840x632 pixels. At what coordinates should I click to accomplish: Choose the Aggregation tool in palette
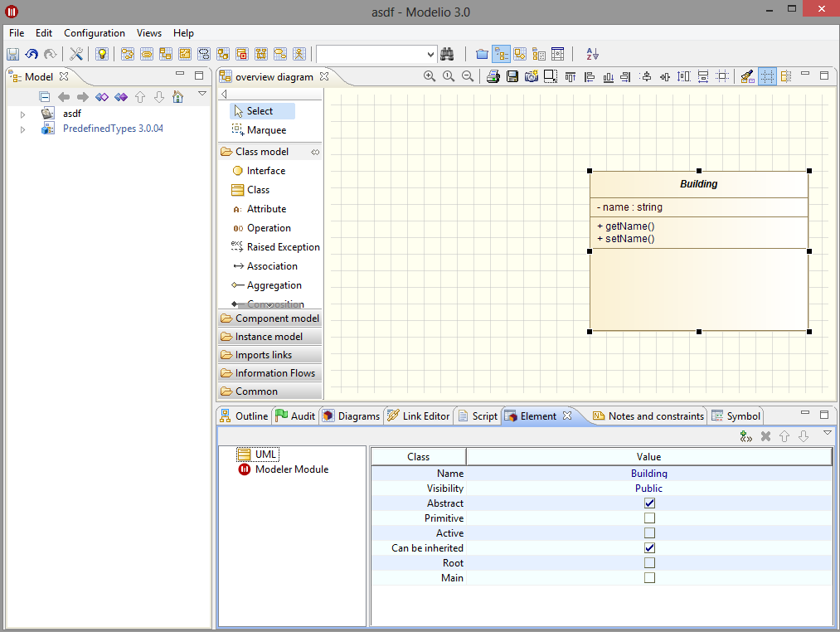274,285
